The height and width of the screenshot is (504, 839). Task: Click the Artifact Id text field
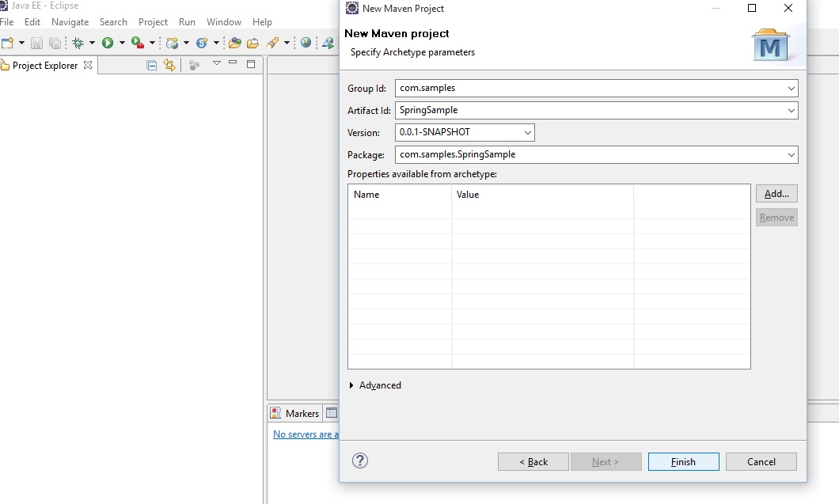pyautogui.click(x=590, y=111)
